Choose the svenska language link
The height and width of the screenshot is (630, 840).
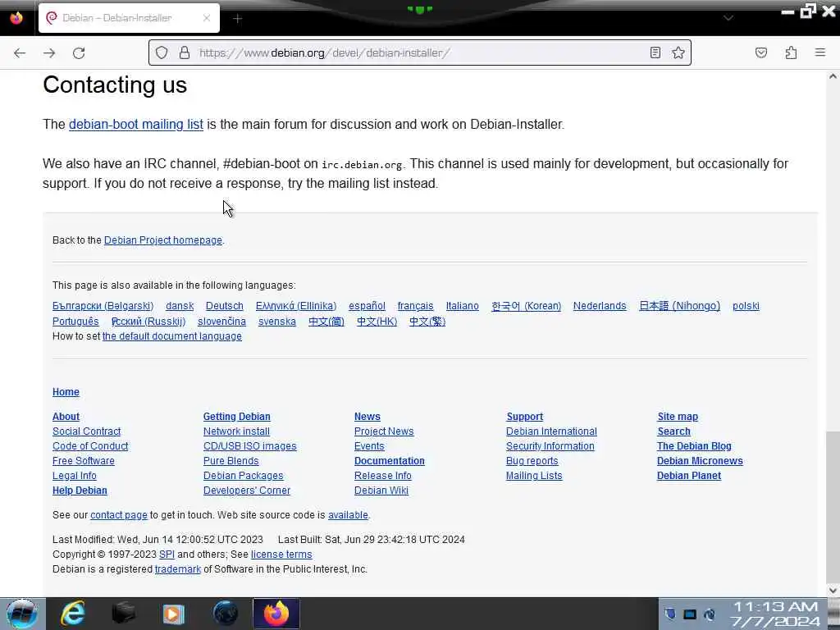click(277, 322)
